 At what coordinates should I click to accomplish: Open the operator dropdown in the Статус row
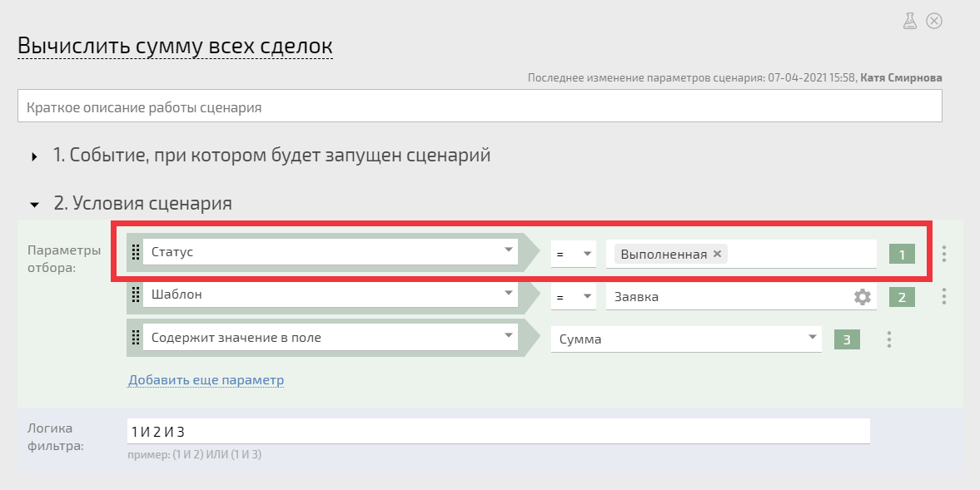573,254
